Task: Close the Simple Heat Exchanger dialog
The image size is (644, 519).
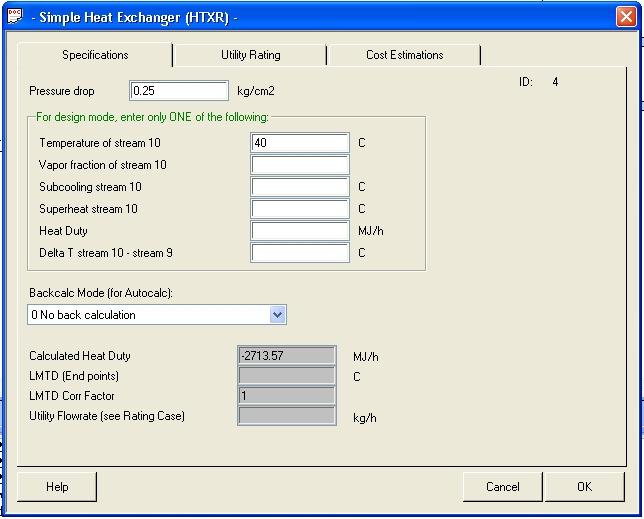Action: point(626,17)
